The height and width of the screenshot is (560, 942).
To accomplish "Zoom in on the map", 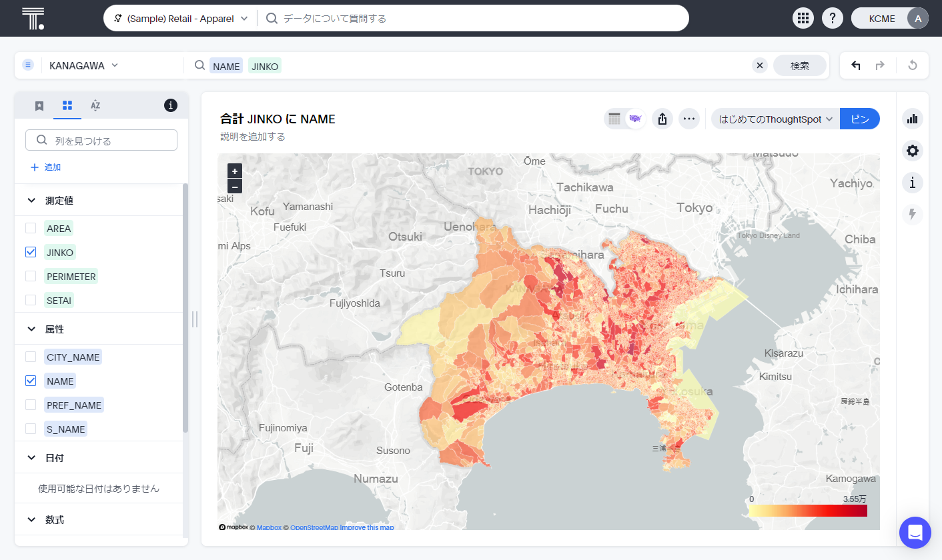I will [235, 171].
